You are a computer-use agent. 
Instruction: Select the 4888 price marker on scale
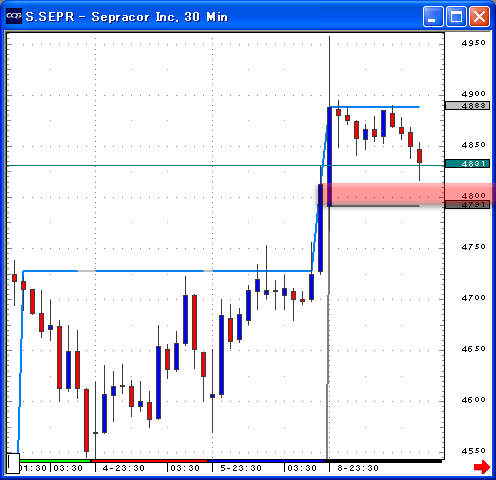click(467, 106)
